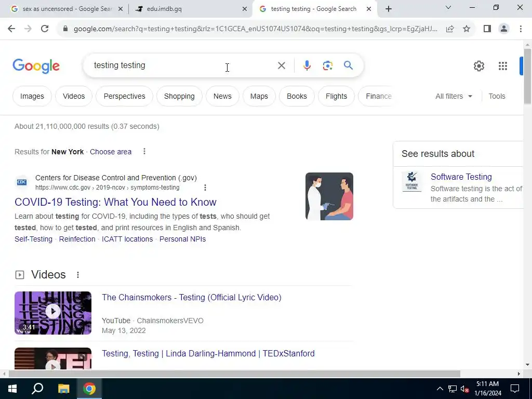Open the ICATT locations sitelink
The width and height of the screenshot is (532, 399).
(x=127, y=239)
